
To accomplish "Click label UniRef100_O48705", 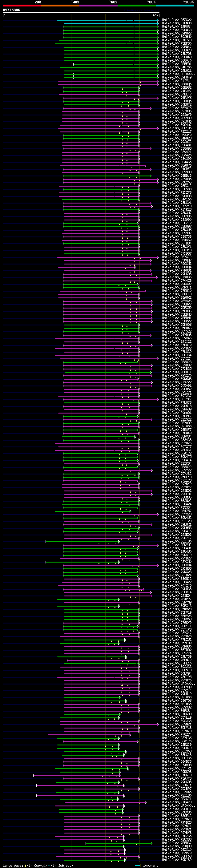I will (176, 67).
